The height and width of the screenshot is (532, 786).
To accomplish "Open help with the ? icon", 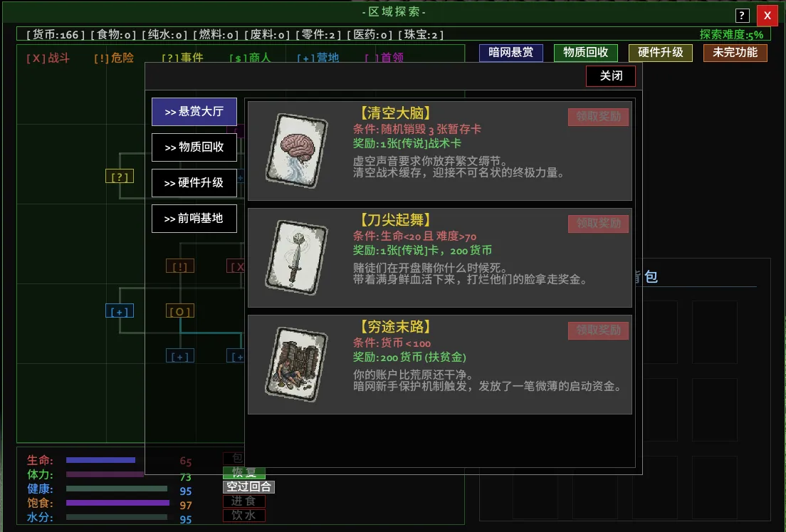I will [743, 16].
